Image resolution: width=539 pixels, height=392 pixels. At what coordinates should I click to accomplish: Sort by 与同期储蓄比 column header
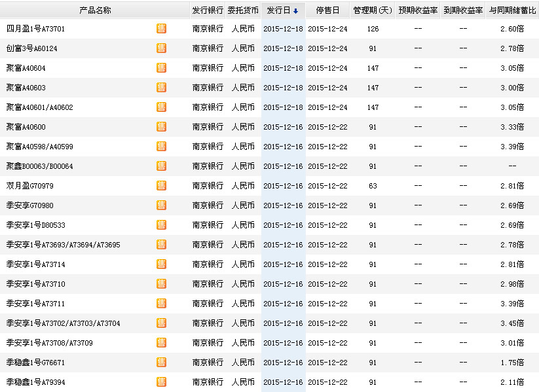coord(512,10)
